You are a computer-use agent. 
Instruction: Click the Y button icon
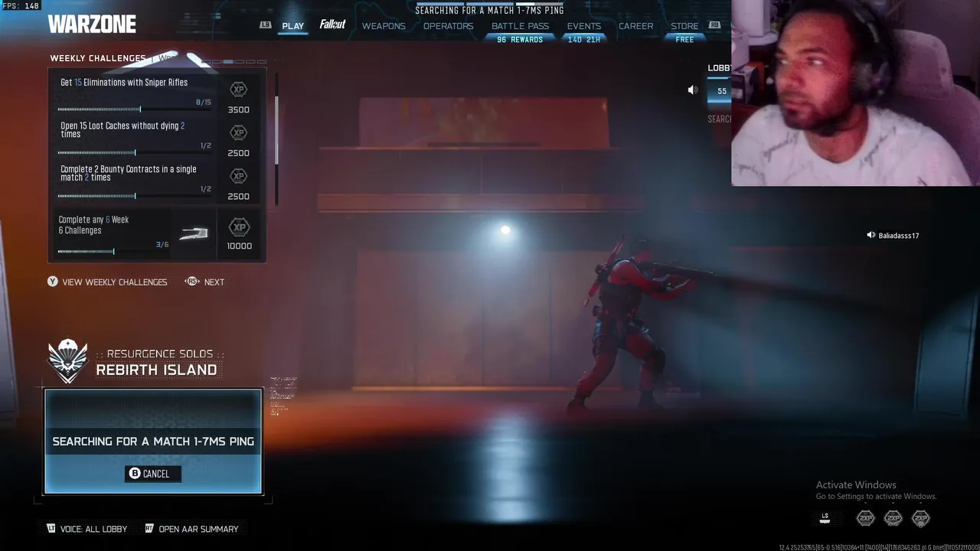click(x=52, y=282)
